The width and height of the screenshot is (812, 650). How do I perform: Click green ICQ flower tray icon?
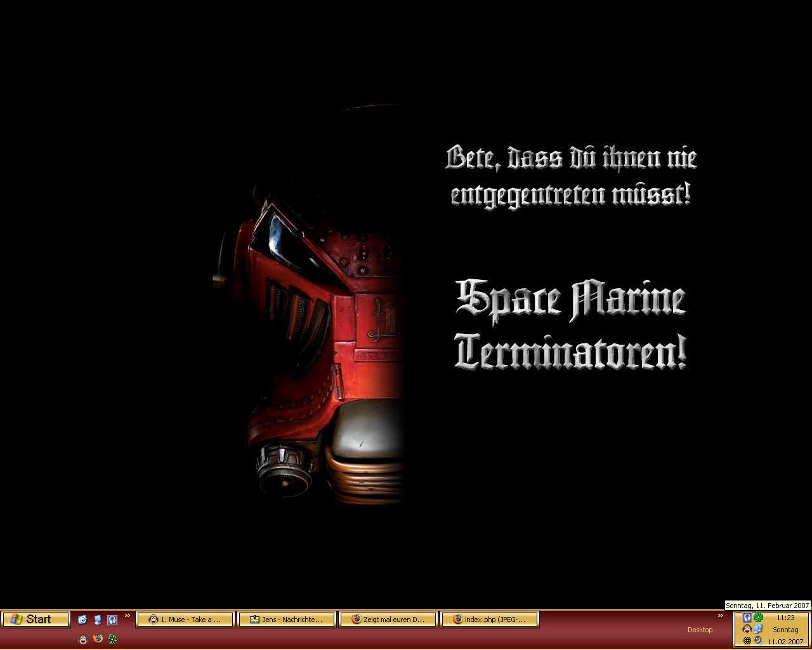pyautogui.click(x=758, y=617)
